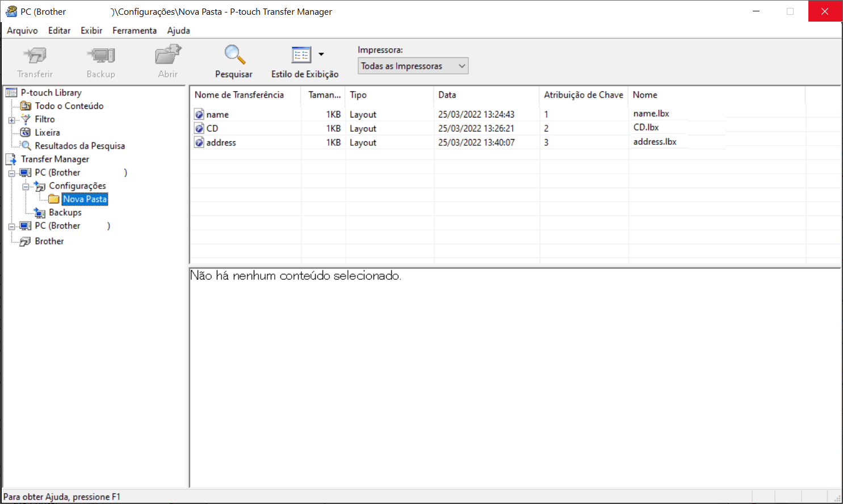Viewport: 843px width, 504px height.
Task: Click second PC (Brother) computer icon
Action: coord(26,226)
